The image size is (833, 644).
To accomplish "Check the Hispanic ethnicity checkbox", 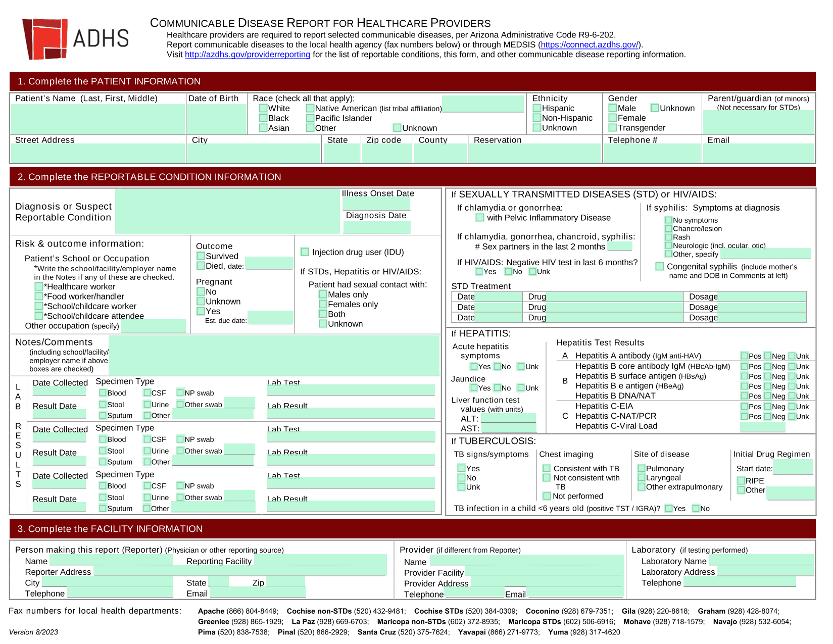I will (537, 108).
